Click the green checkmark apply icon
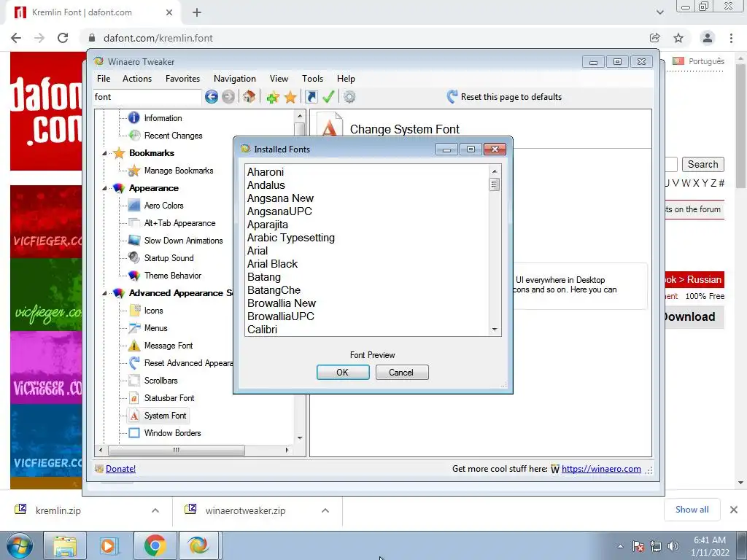This screenshot has width=747, height=560. tap(328, 97)
